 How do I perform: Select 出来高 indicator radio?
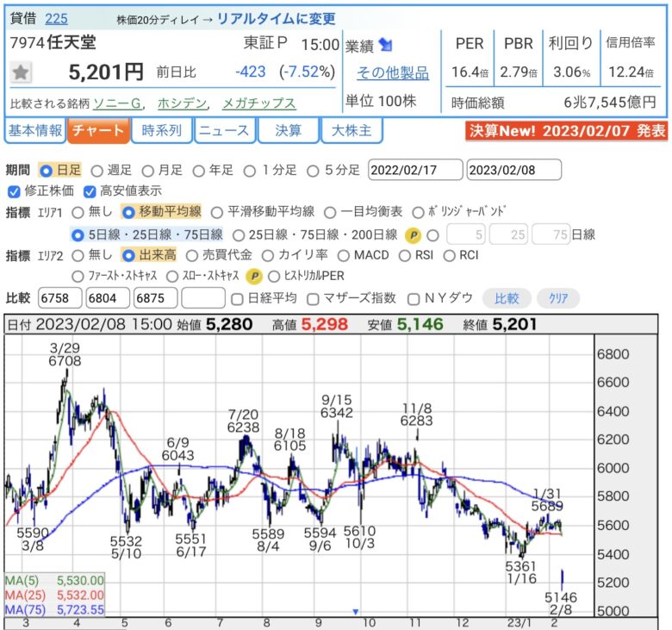point(128,256)
